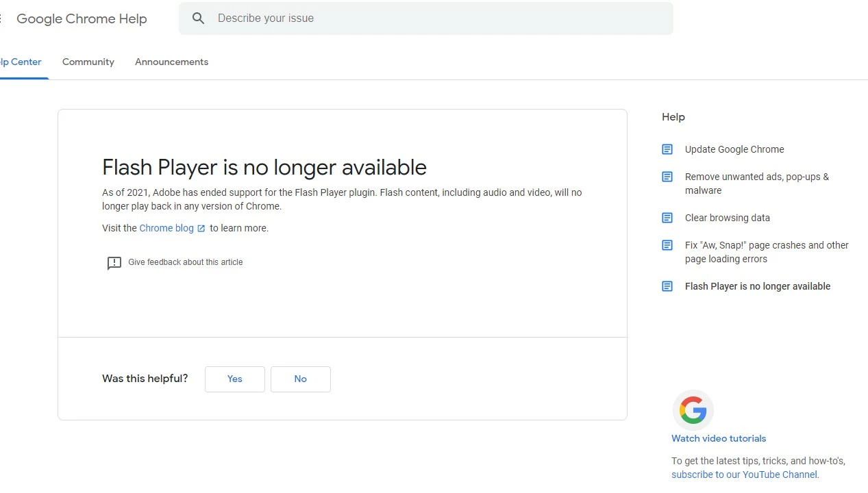Click the article icon beside Update Google Chrome
Image resolution: width=868 pixels, height=493 pixels.
pyautogui.click(x=667, y=149)
